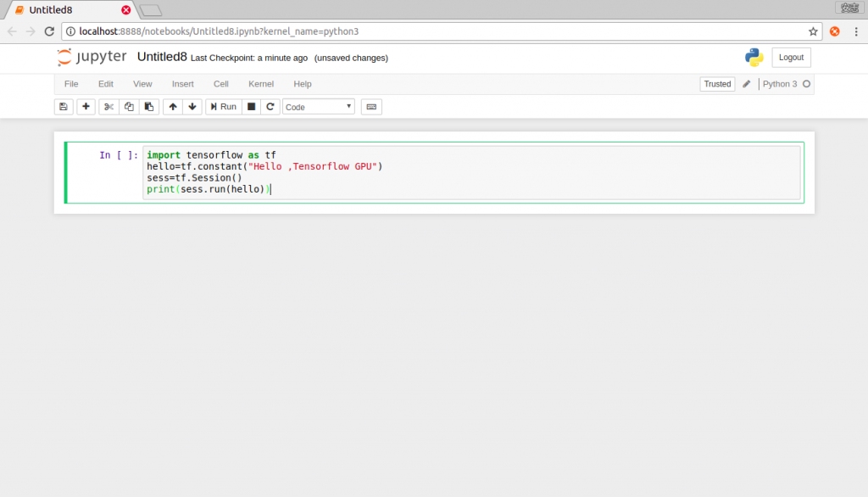Click the "Hello ,Tensorflow GPU" string
The height and width of the screenshot is (497, 868).
tap(313, 166)
